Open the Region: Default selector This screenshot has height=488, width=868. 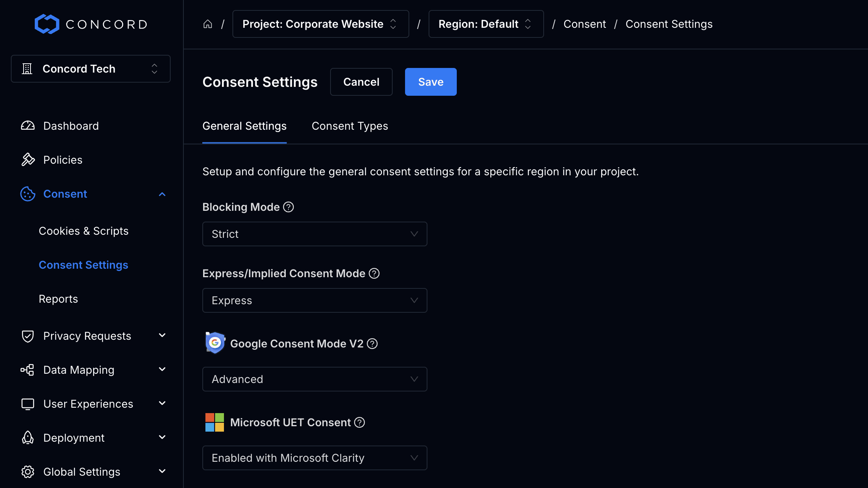pos(486,24)
